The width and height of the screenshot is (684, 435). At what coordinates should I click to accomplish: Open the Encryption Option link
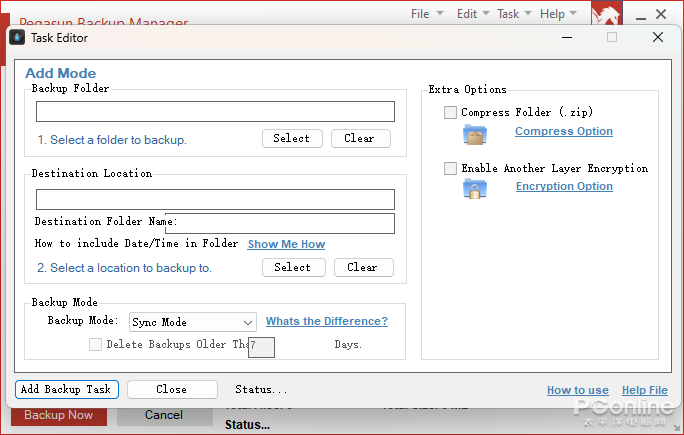tap(564, 186)
